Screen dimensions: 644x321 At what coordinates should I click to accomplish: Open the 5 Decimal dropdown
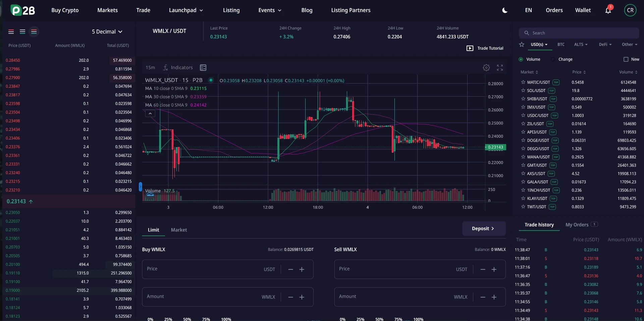coord(107,32)
